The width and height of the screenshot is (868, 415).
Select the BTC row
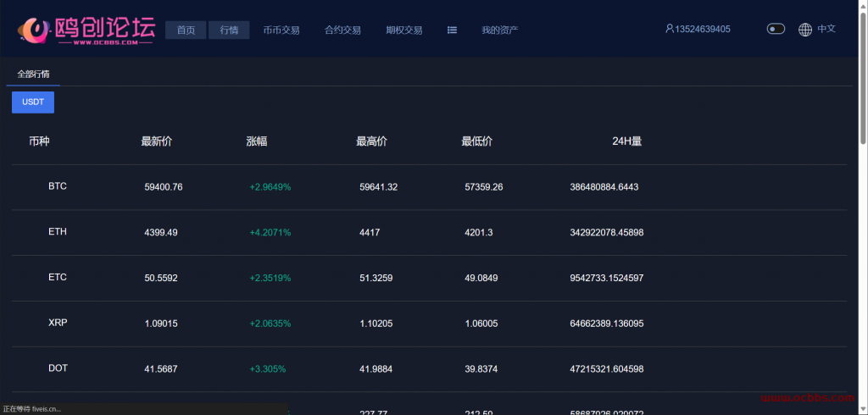(x=429, y=187)
